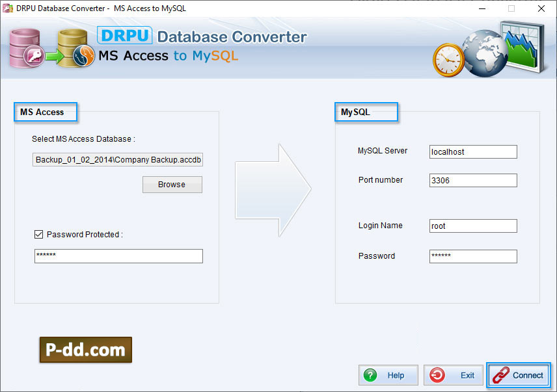Click the chain link icon on Connect button
557x392 pixels.
pyautogui.click(x=500, y=375)
